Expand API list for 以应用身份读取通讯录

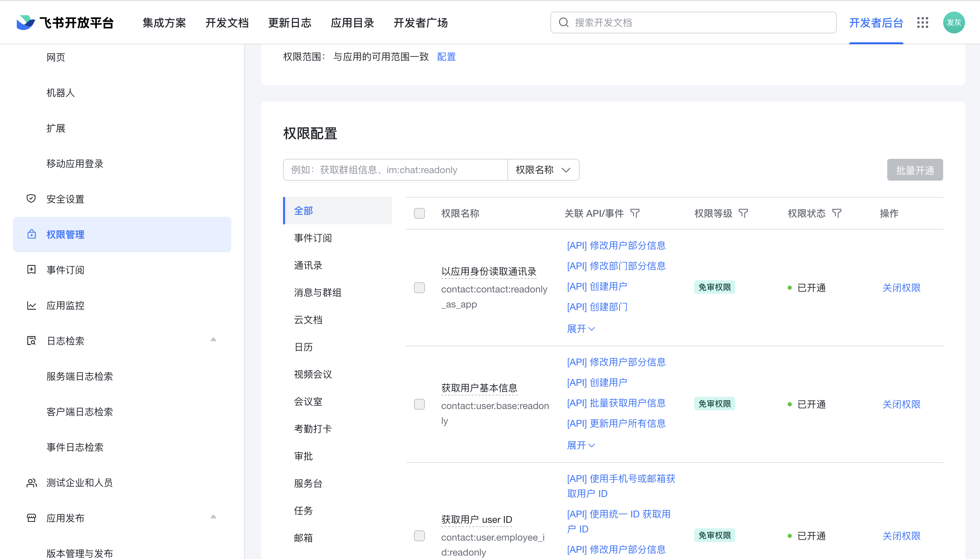click(x=581, y=329)
